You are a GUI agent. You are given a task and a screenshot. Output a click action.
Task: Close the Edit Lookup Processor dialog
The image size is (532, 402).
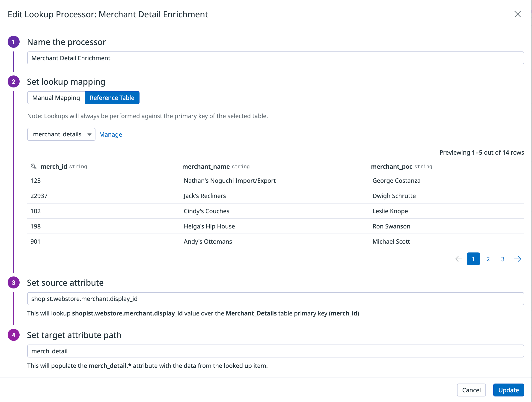(517, 14)
